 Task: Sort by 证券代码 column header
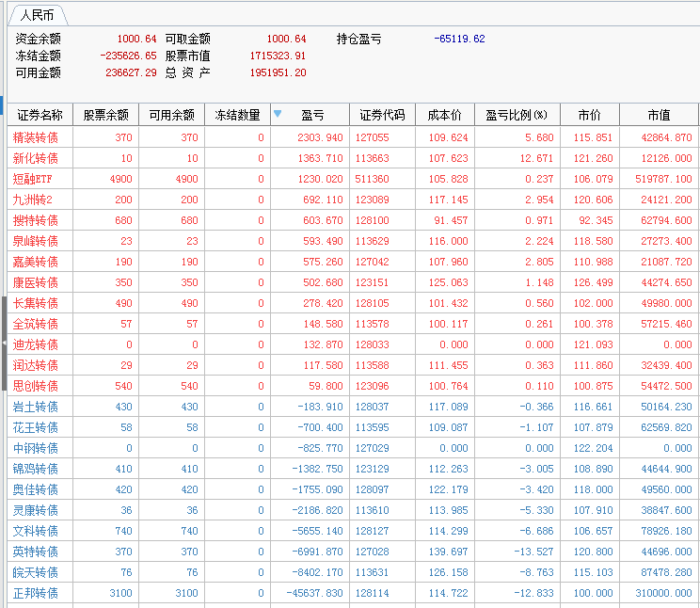coord(382,115)
